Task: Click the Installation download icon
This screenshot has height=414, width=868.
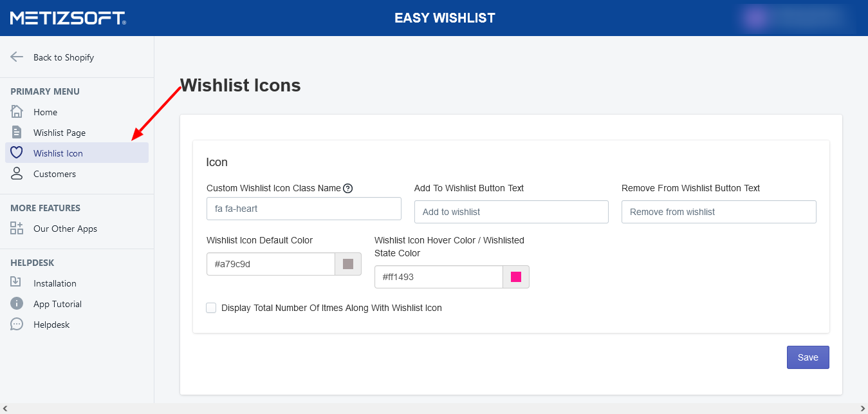Action: pyautogui.click(x=17, y=283)
